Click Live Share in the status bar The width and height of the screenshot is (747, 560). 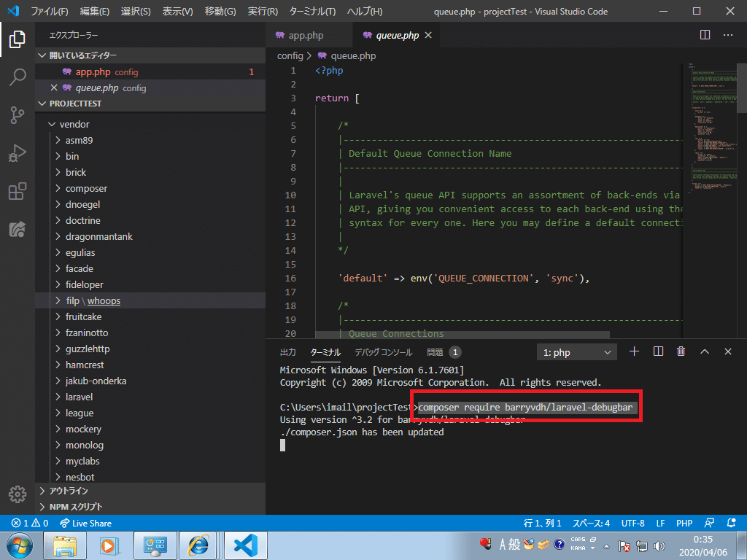tap(86, 523)
